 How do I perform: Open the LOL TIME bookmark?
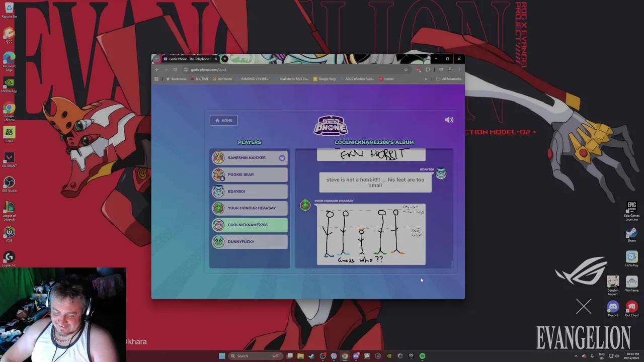coord(199,79)
